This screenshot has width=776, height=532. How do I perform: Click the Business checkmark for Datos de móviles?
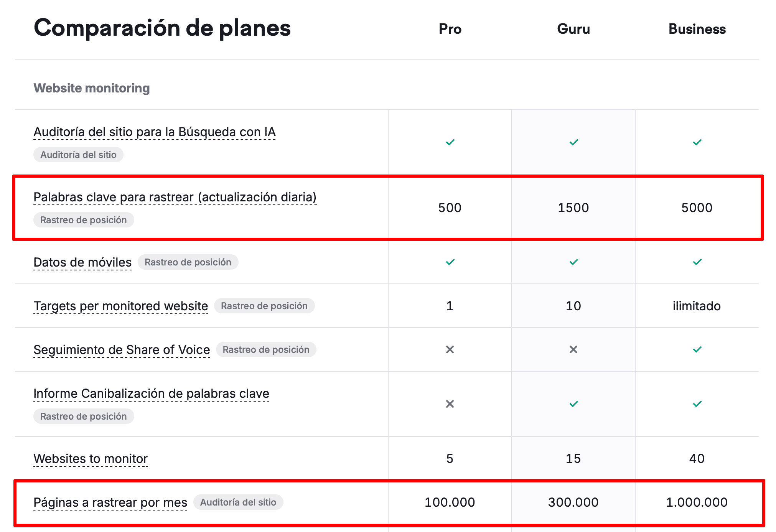pyautogui.click(x=697, y=262)
